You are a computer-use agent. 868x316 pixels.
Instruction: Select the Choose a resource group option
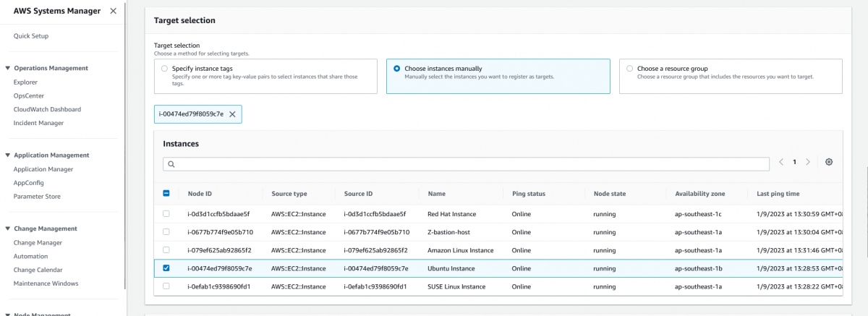[629, 69]
